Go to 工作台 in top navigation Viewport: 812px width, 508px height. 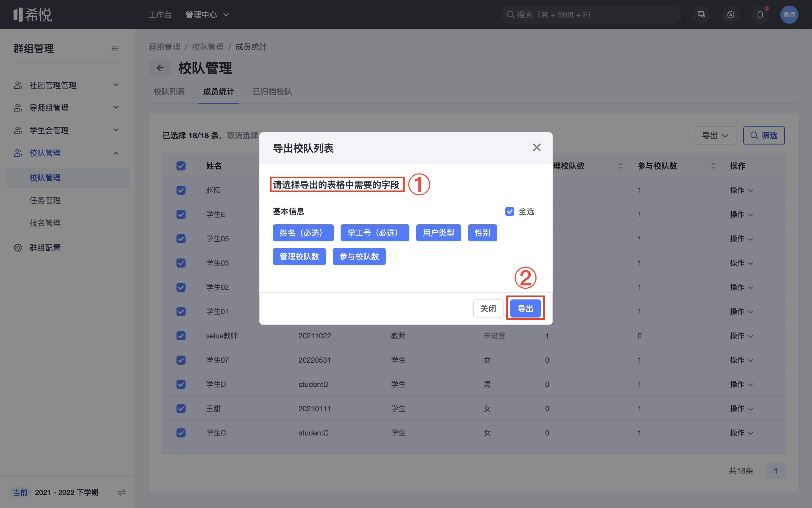tap(160, 15)
